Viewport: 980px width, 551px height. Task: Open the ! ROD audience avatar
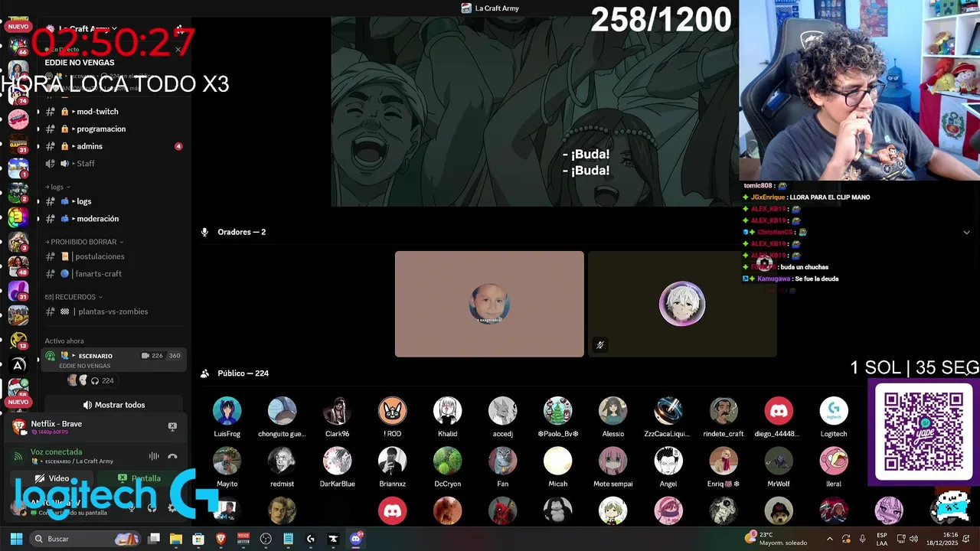[392, 411]
